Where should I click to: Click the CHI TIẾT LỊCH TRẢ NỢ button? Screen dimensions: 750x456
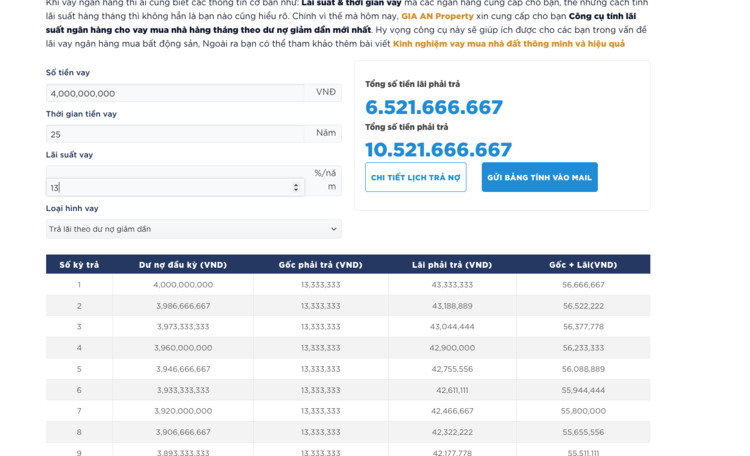click(416, 177)
